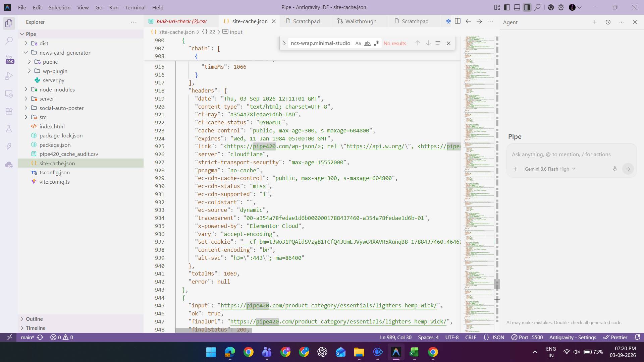Image resolution: width=644 pixels, height=362 pixels.
Task: Click Port : 5500 in status bar
Action: 527,338
